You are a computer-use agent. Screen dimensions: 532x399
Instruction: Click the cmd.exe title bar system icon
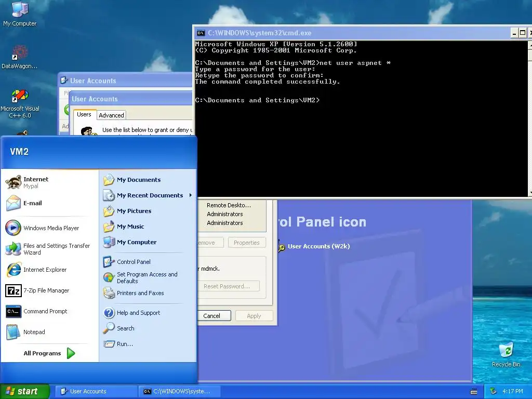pos(201,33)
